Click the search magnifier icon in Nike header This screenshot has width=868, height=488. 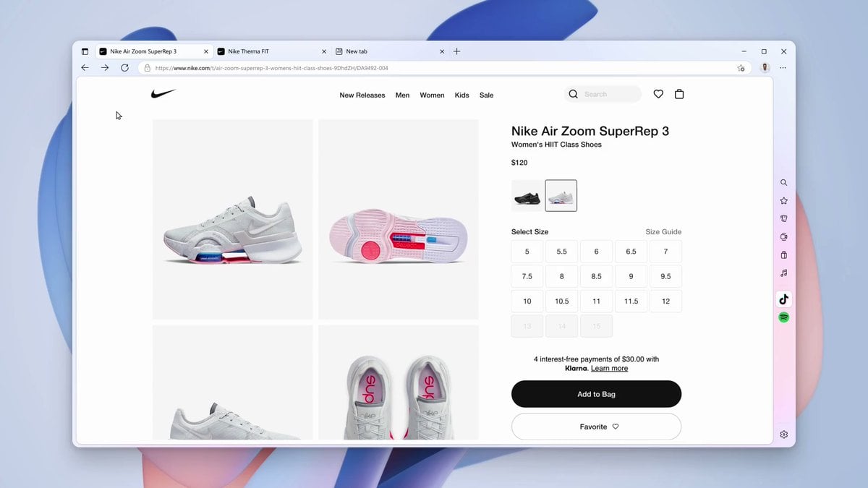(x=574, y=94)
